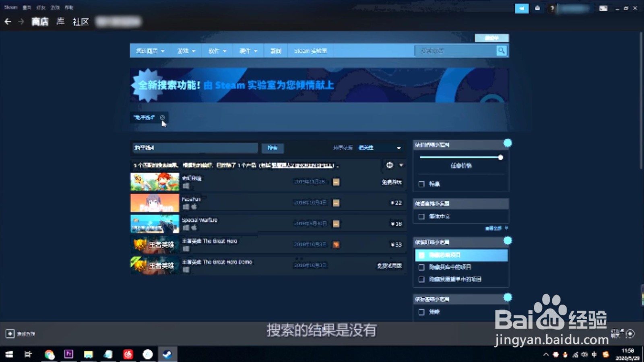Open the results gear settings icon

pyautogui.click(x=389, y=165)
